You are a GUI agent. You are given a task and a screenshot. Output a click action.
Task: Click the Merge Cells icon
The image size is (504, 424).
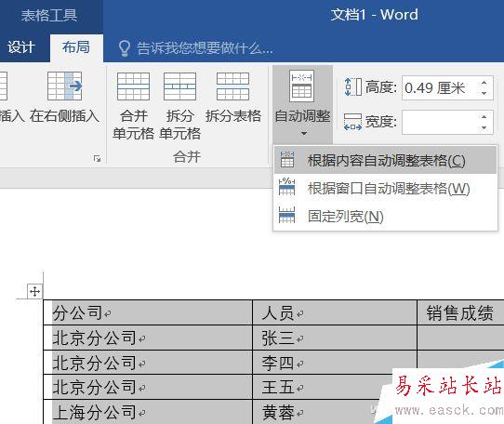coord(133,86)
